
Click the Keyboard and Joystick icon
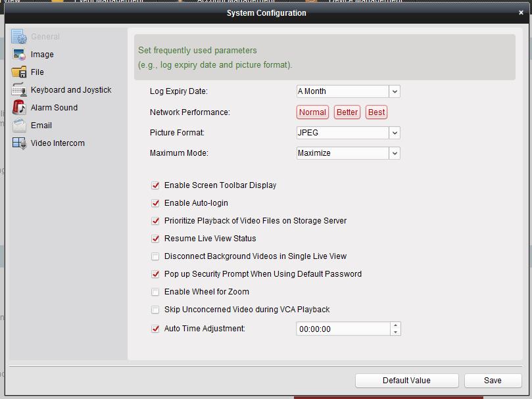[x=19, y=90]
